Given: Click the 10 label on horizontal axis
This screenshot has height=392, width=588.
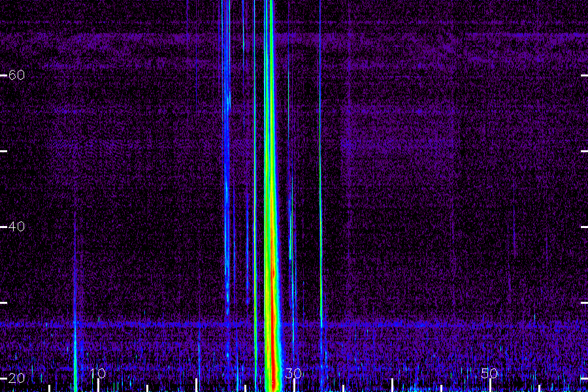Looking at the screenshot, I should pos(98,373).
